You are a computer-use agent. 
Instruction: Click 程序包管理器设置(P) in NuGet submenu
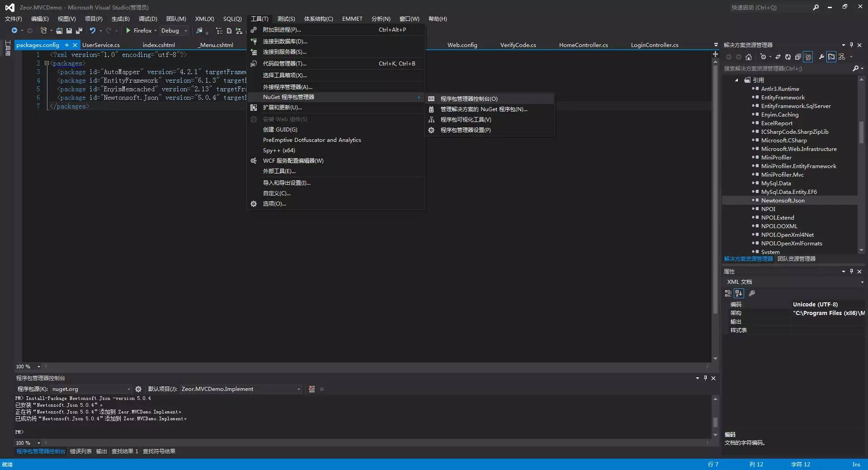click(490, 130)
